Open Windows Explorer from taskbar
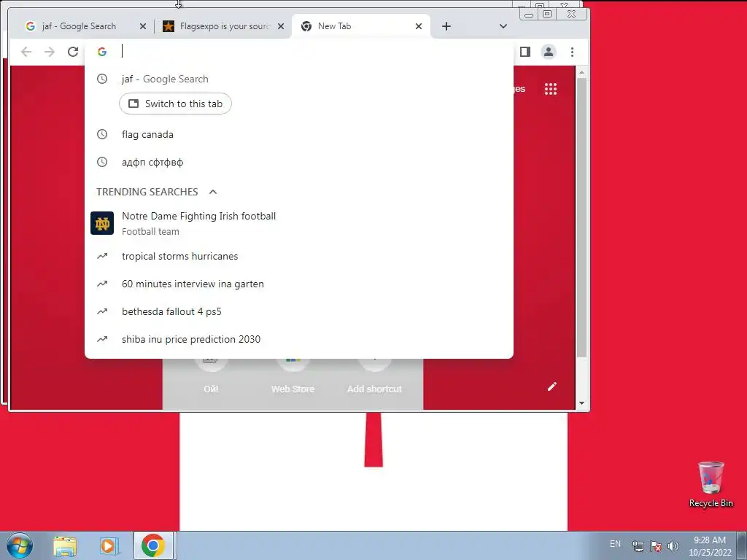747x560 pixels. coord(65,546)
